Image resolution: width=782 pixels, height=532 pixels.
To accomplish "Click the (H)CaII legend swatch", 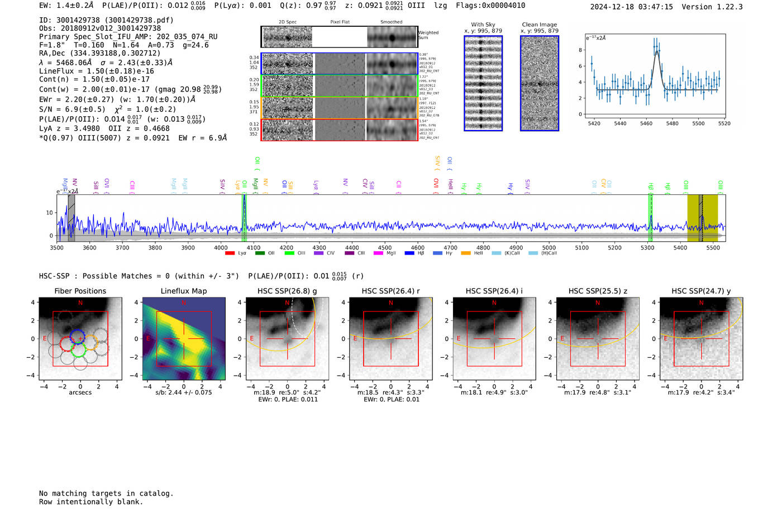I will [x=533, y=253].
